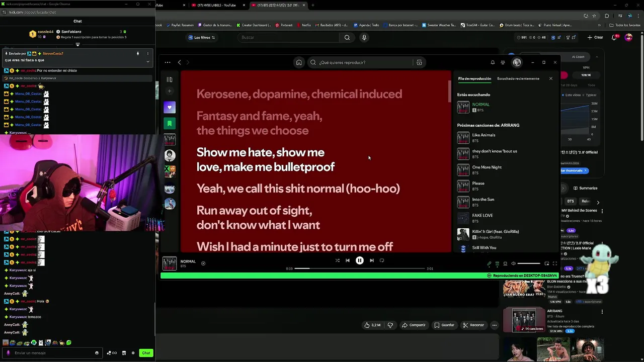Open Spotify three-dots menu at top left
This screenshot has height=362, width=644.
click(168, 62)
